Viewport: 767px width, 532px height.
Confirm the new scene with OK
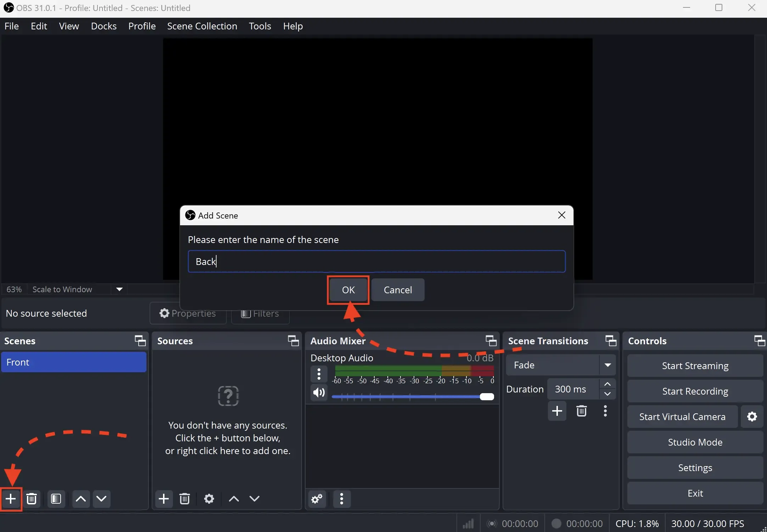(x=348, y=290)
